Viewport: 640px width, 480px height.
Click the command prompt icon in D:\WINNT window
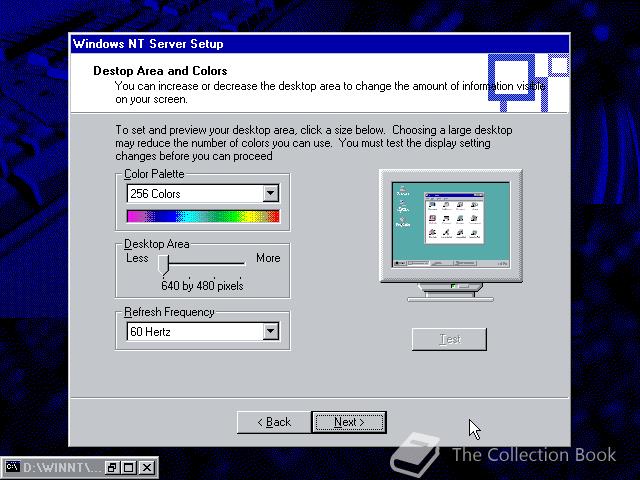click(12, 467)
